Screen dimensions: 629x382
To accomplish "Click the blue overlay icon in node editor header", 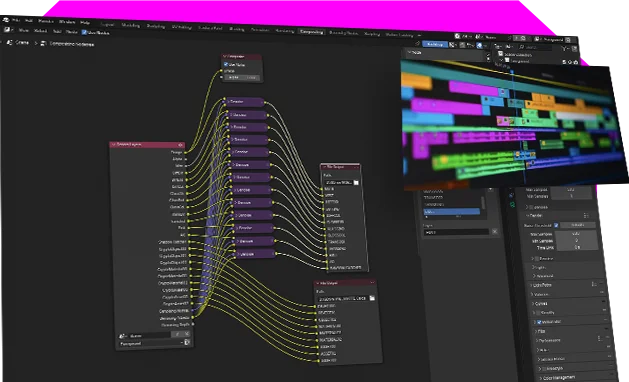I will click(479, 46).
